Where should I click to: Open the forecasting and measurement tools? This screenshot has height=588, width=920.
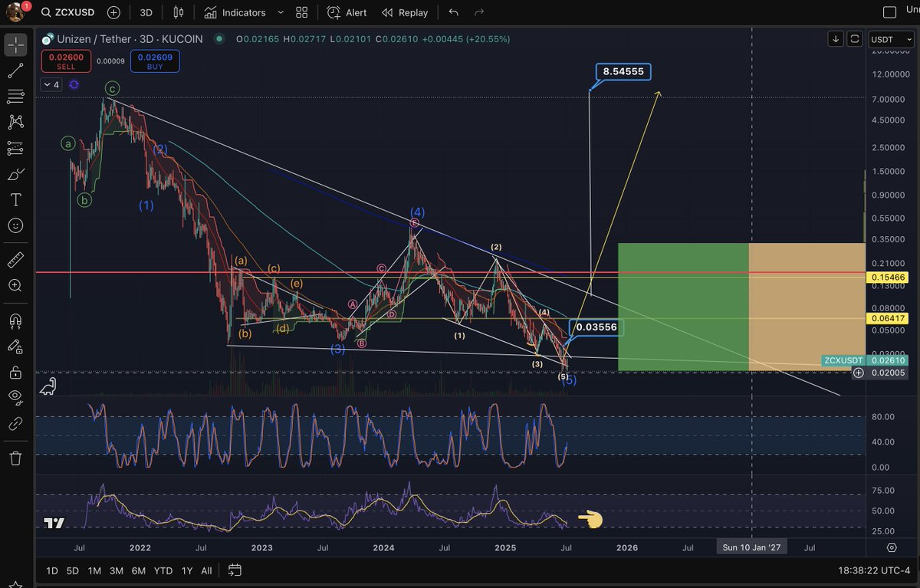[15, 148]
